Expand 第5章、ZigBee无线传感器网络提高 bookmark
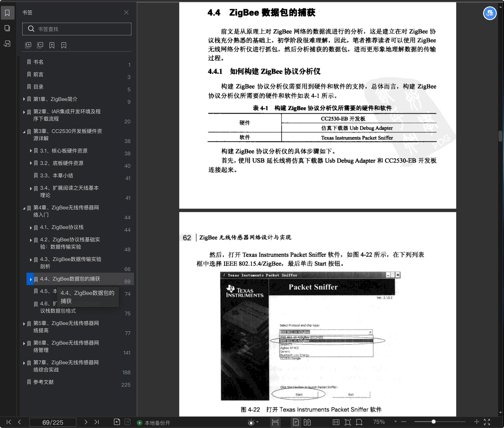 coord(24,324)
